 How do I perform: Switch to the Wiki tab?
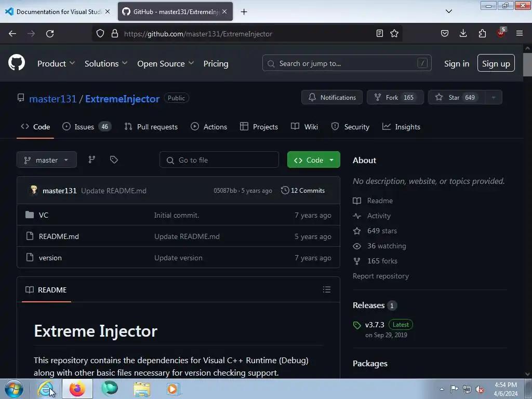[x=304, y=127]
